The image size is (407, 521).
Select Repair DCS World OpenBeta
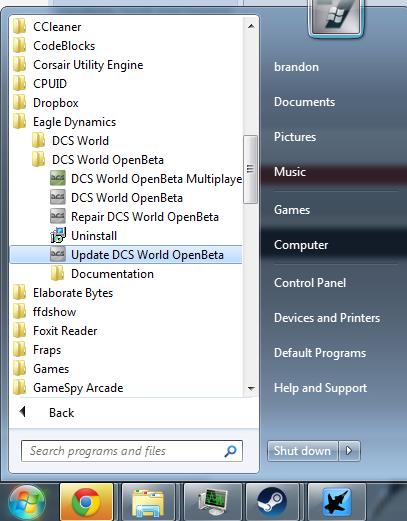tap(145, 217)
